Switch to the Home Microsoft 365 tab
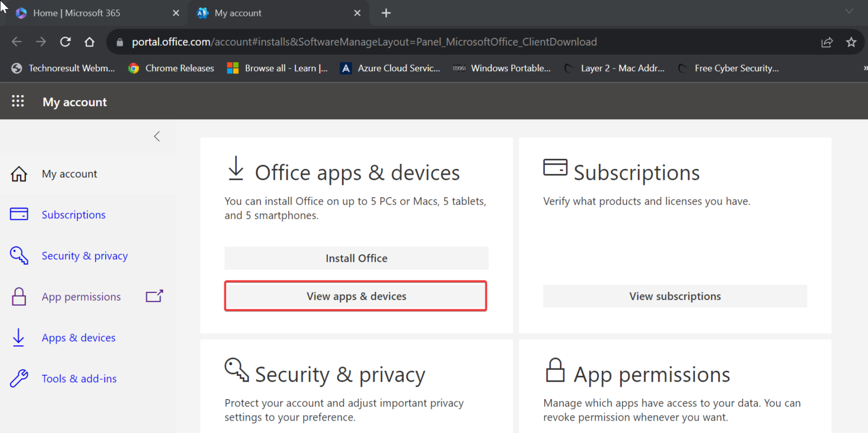The width and height of the screenshot is (868, 433). pyautogui.click(x=90, y=12)
